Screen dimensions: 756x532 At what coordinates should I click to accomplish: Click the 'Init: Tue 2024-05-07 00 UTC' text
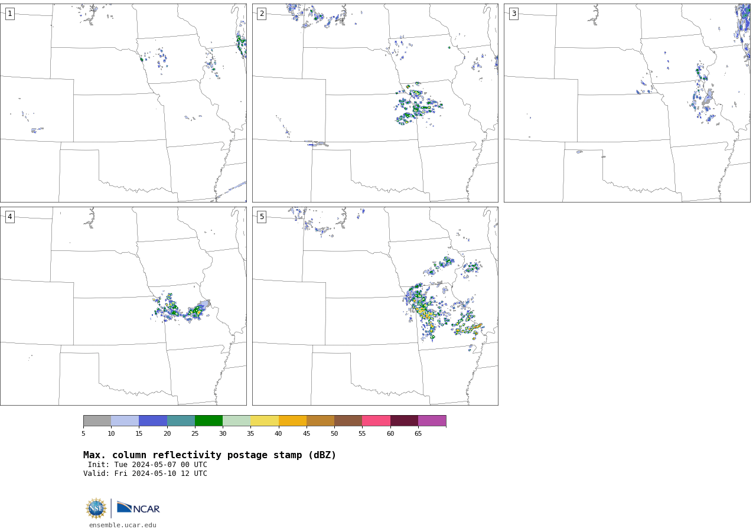(x=148, y=465)
